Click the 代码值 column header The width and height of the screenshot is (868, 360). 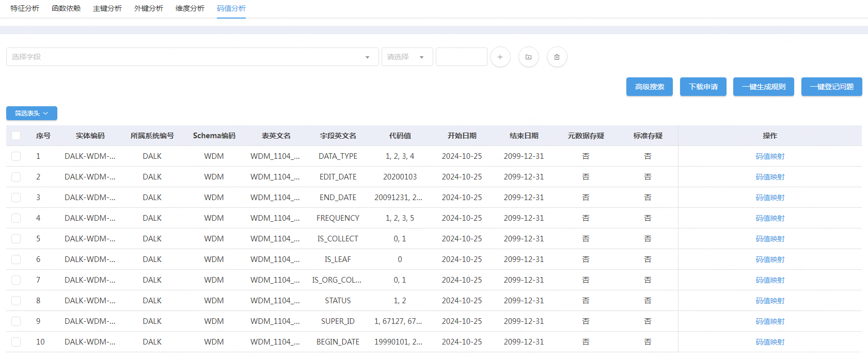[400, 136]
